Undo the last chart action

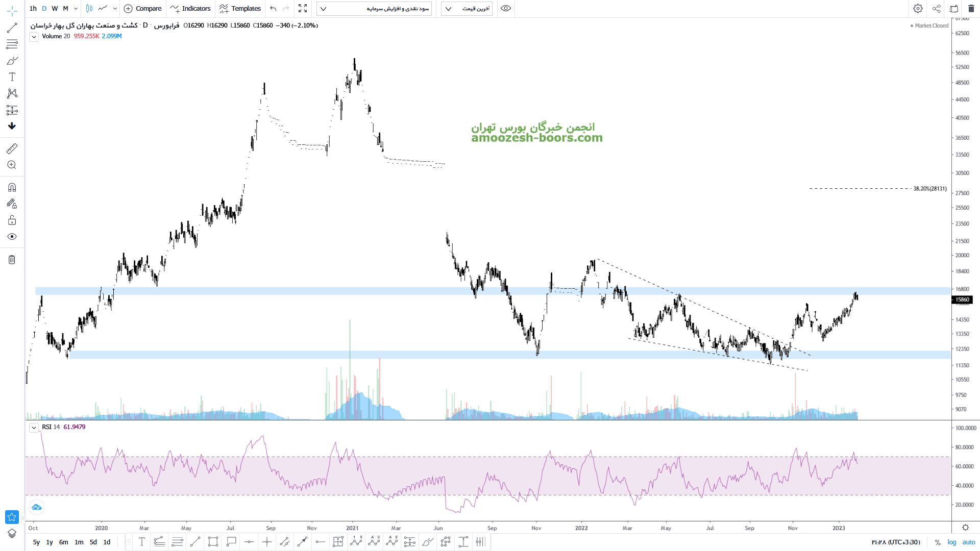(273, 9)
